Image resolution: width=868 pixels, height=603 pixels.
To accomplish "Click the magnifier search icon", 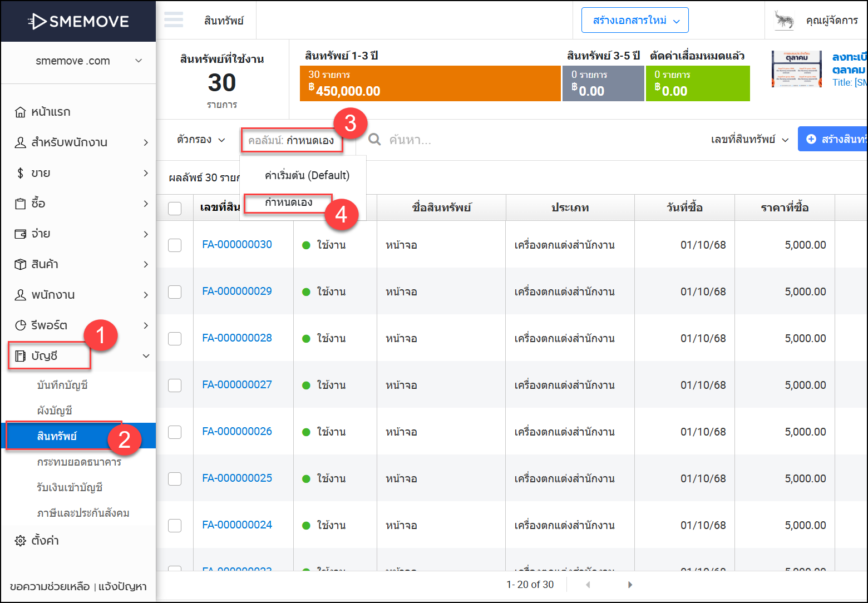I will [x=375, y=140].
